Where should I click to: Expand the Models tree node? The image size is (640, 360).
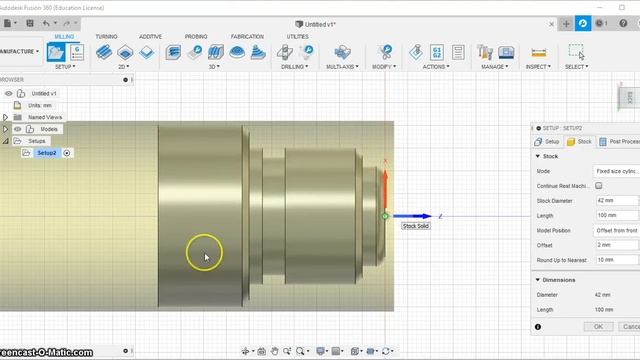pyautogui.click(x=5, y=129)
